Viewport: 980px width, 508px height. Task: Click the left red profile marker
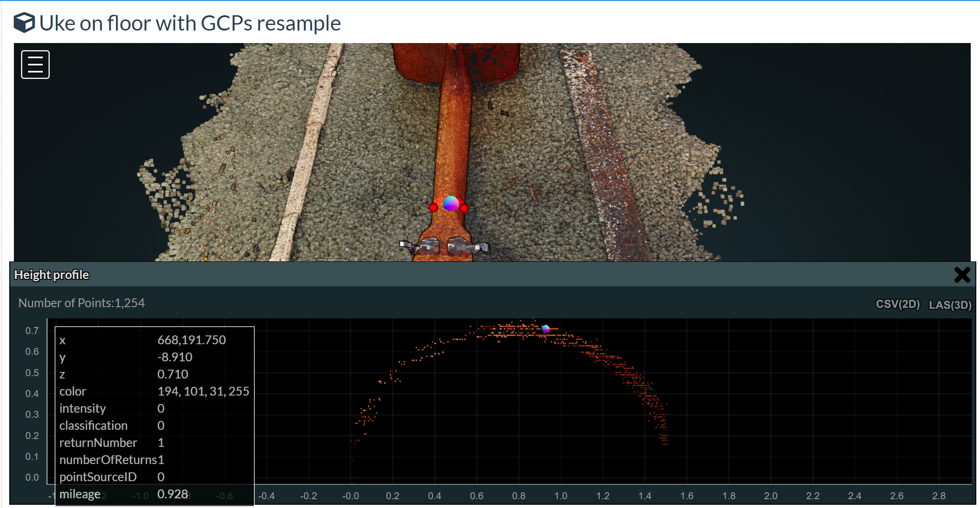click(x=433, y=208)
